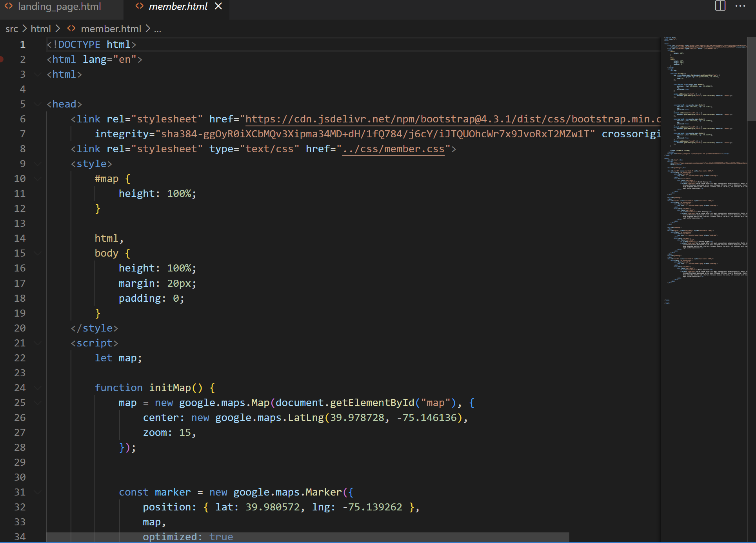The image size is (756, 543).
Task: Click the html folder breadcrumb segment
Action: click(41, 29)
